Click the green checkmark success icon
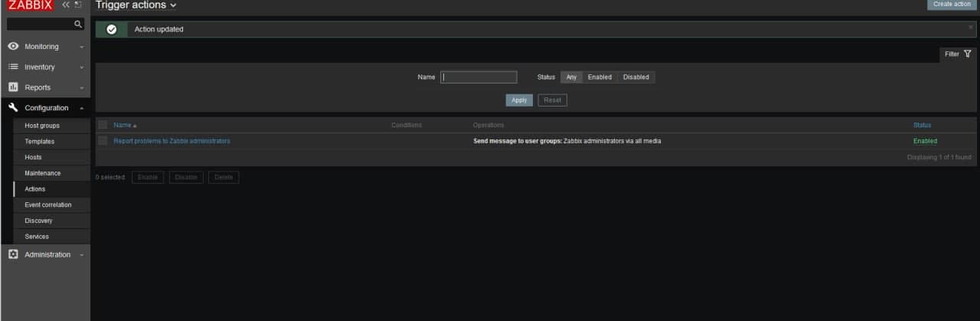Viewport: 980px width, 321px height. tap(112, 29)
